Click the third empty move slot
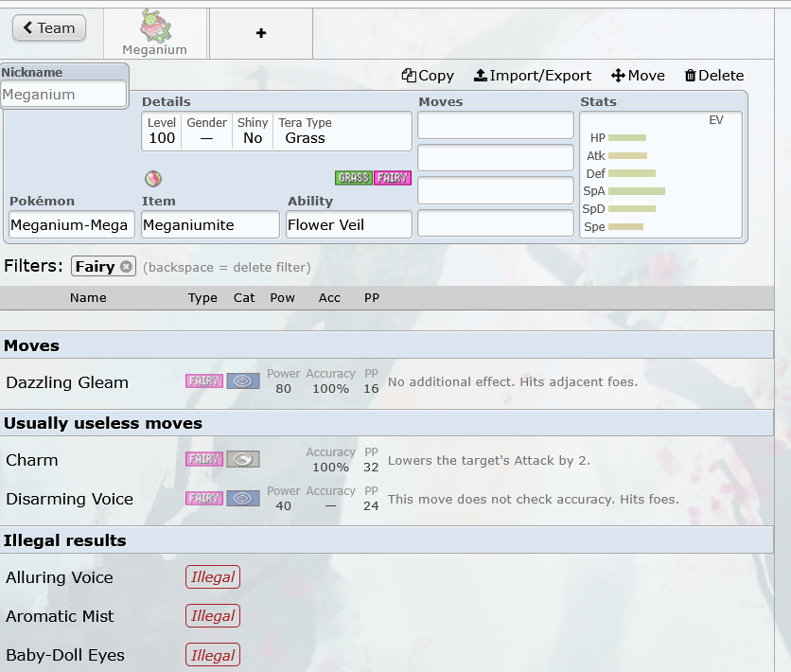The width and height of the screenshot is (791, 672). click(496, 190)
